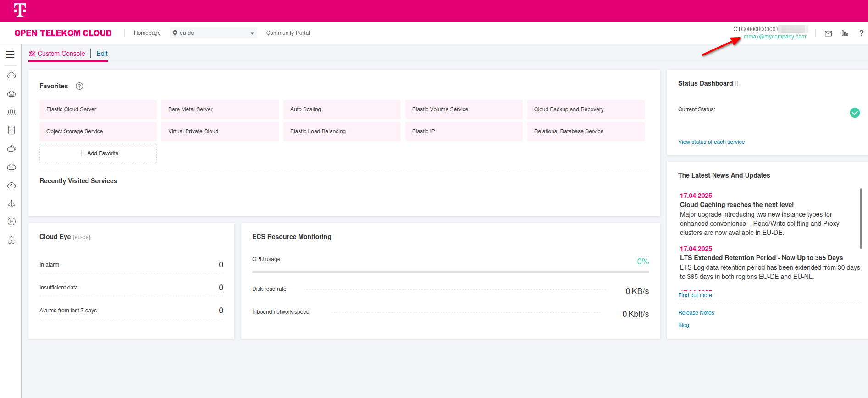The width and height of the screenshot is (868, 398).
Task: Click the help icon beside Favorites
Action: tap(79, 86)
